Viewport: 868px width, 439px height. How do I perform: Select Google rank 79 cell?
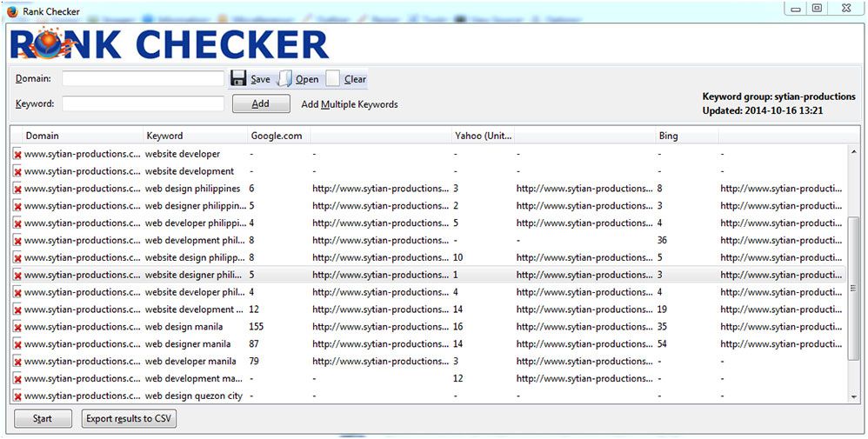(254, 361)
